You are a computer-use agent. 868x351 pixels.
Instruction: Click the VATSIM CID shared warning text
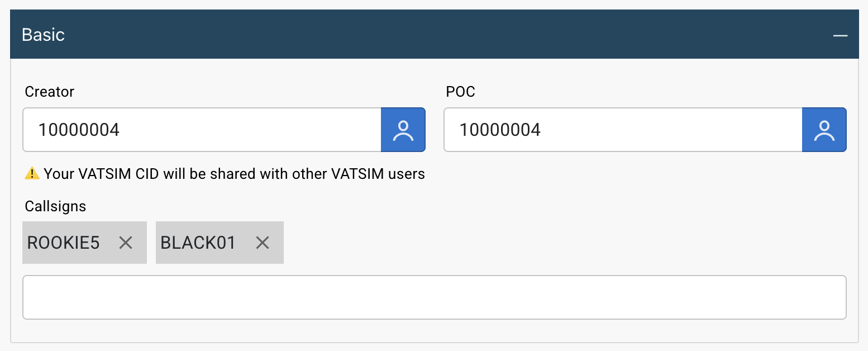click(x=235, y=174)
